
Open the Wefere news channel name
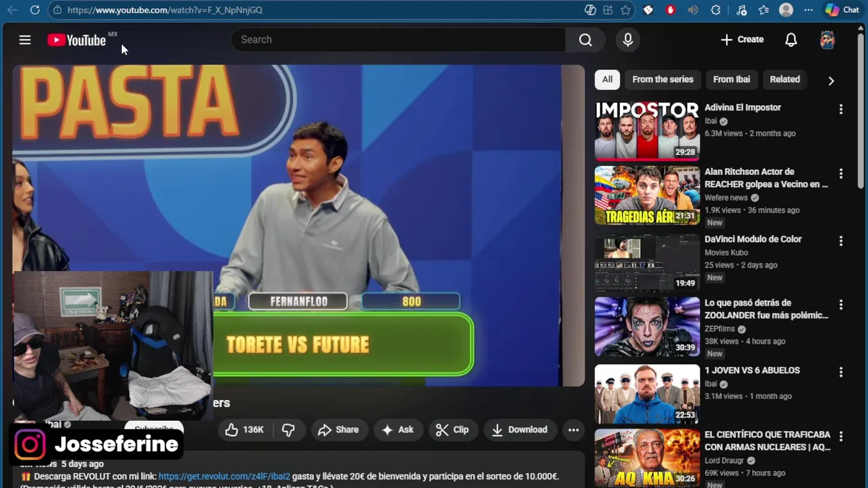(726, 198)
